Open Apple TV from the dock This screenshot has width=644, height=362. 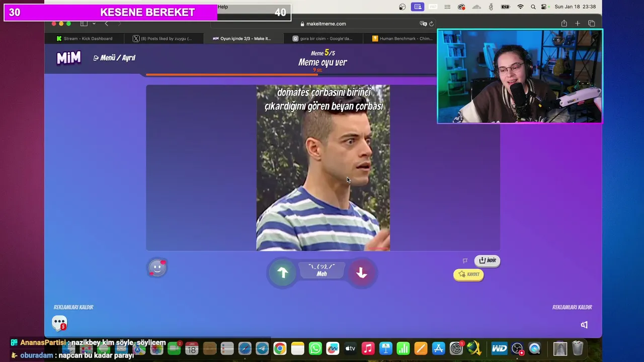[x=350, y=348]
